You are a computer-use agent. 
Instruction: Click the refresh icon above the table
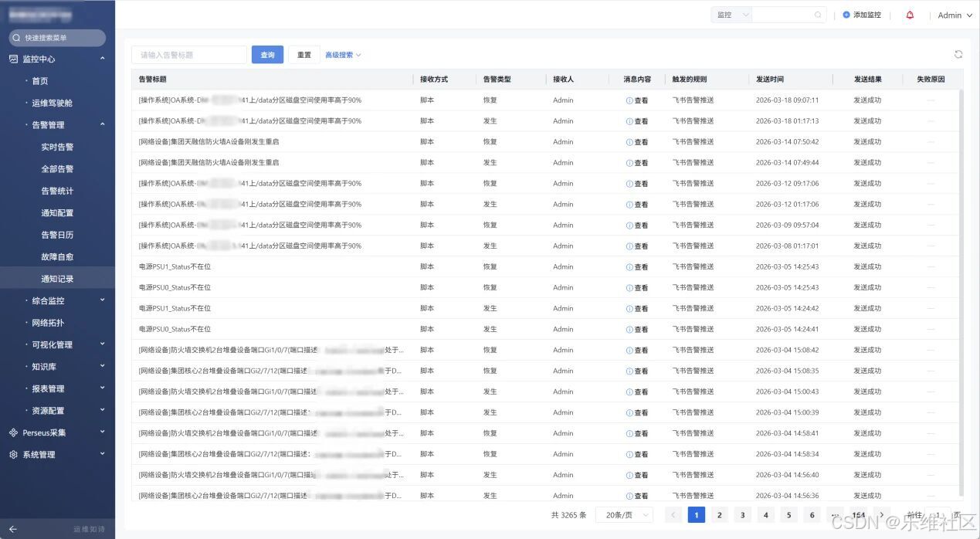click(x=958, y=54)
